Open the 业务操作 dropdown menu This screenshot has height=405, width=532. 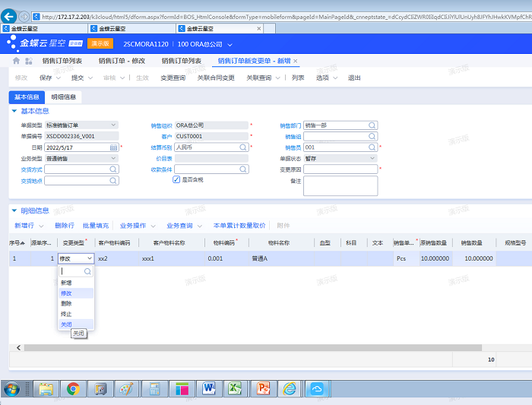(x=137, y=226)
